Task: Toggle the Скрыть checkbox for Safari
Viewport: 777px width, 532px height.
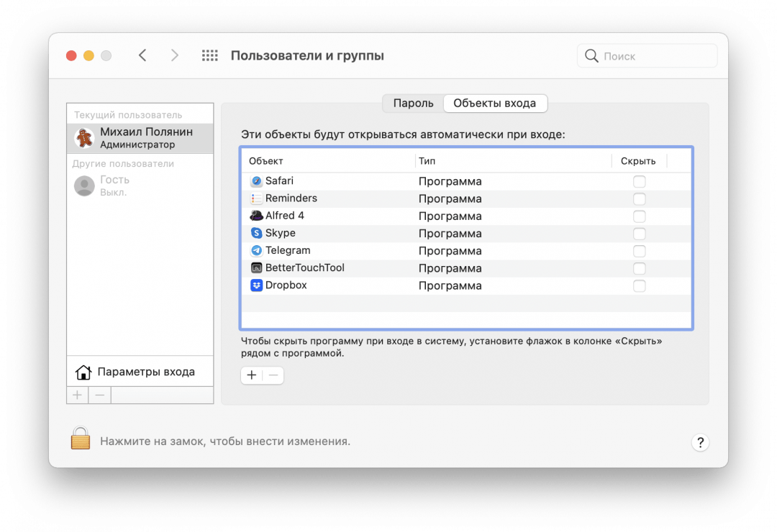Action: 639,181
